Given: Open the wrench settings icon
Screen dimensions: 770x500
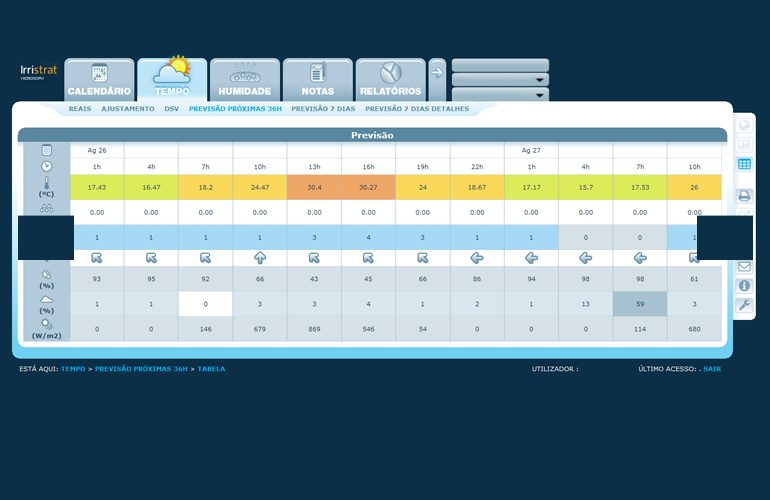Looking at the screenshot, I should pyautogui.click(x=744, y=305).
